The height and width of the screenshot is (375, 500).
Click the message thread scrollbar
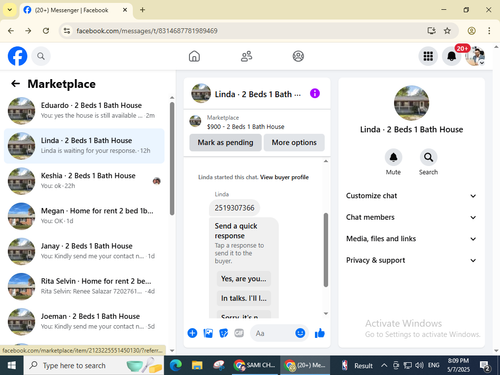pyautogui.click(x=326, y=250)
